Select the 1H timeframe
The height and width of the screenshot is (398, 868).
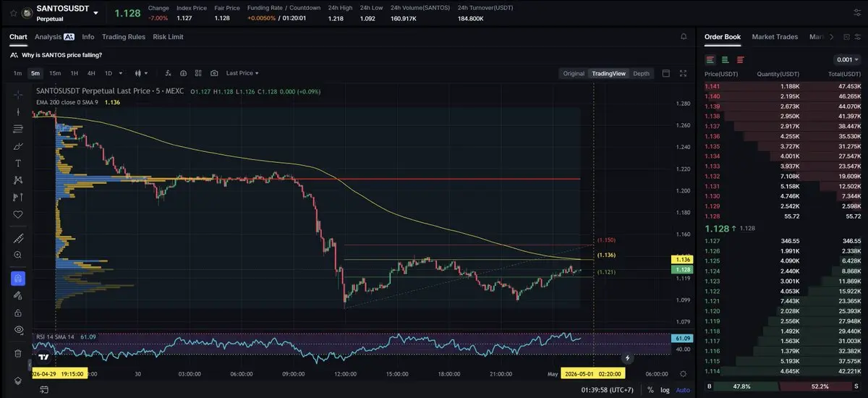coord(74,73)
